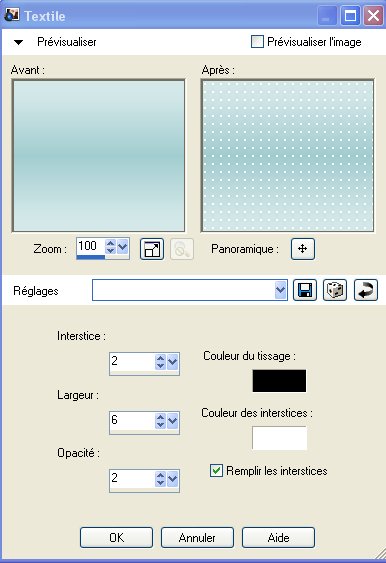The image size is (386, 563).
Task: Click the Opacité spinner arrows
Action: coord(160,479)
